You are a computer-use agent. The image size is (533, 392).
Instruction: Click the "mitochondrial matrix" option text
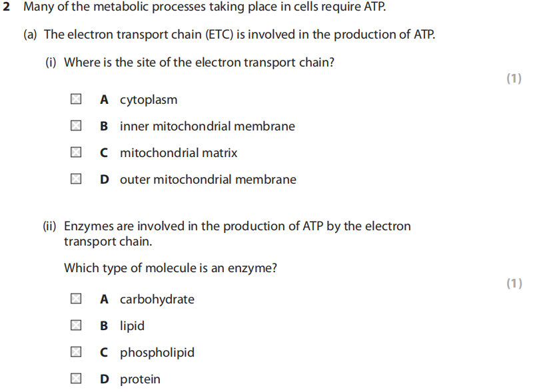tap(179, 153)
